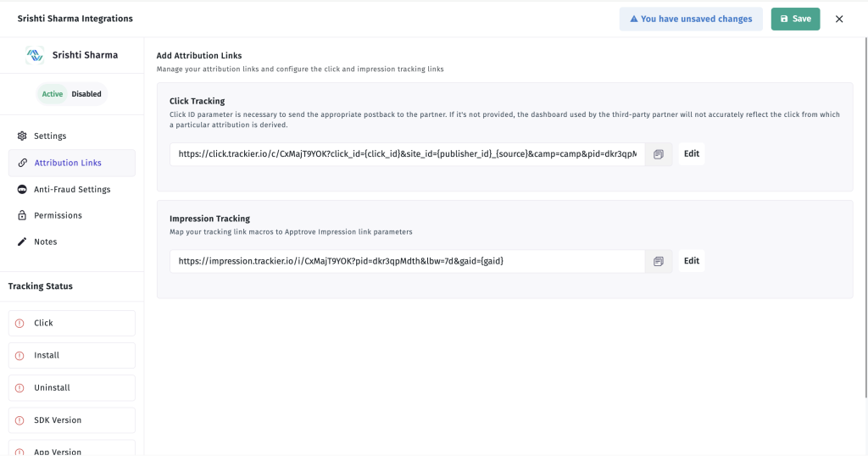868x472 pixels.
Task: Click the page vertical scrollbar
Action: pyautogui.click(x=865, y=217)
